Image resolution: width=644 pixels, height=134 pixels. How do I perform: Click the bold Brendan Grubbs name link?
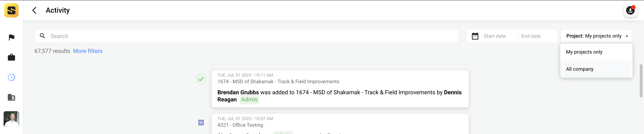pyautogui.click(x=238, y=92)
